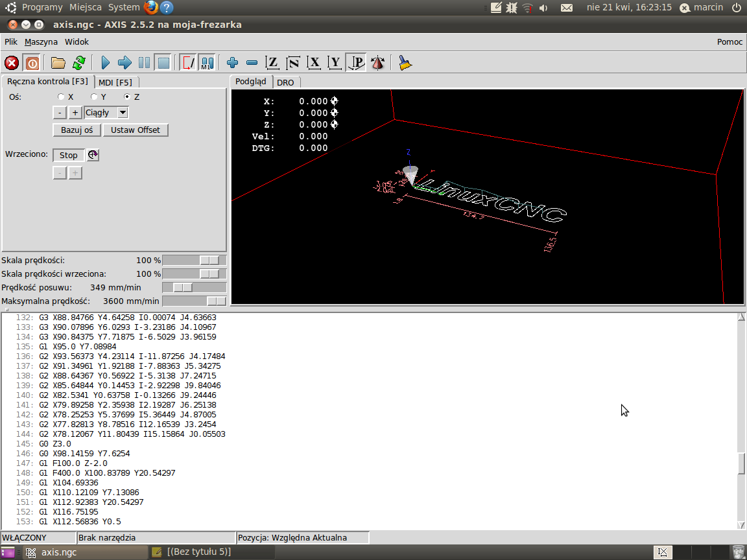Open network indicator in tray
This screenshot has height=560, width=747.
(527, 8)
